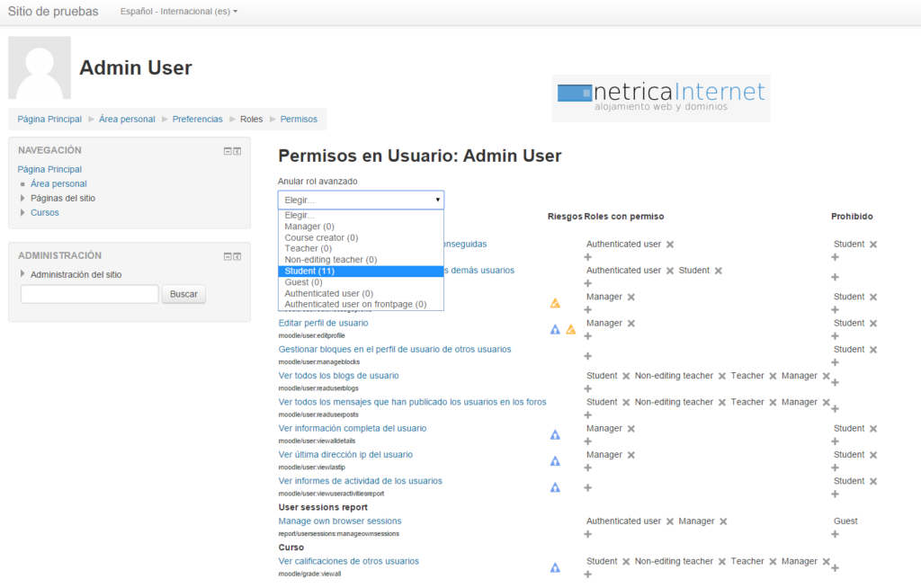Image resolution: width=921 pixels, height=588 pixels.
Task: Open the Español - Internacional language menu
Action: click(179, 12)
